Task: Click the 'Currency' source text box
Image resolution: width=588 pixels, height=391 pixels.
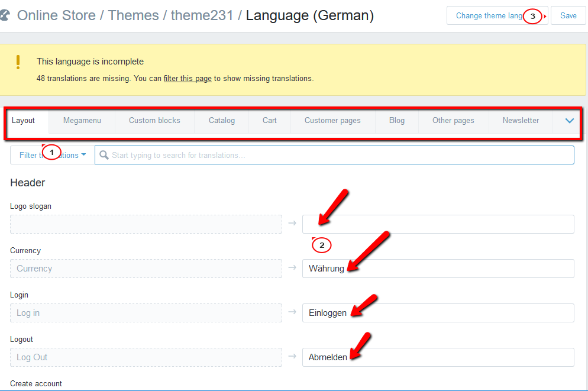Action: [x=146, y=269]
